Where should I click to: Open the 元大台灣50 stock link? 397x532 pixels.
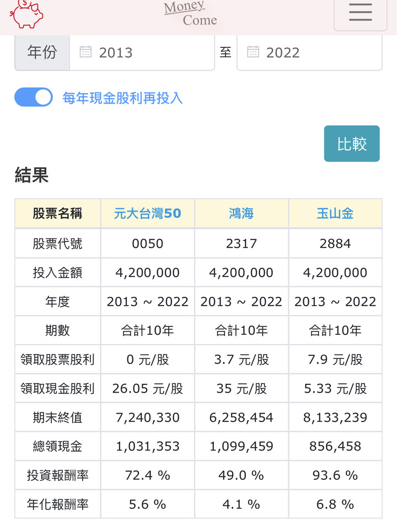click(x=147, y=214)
